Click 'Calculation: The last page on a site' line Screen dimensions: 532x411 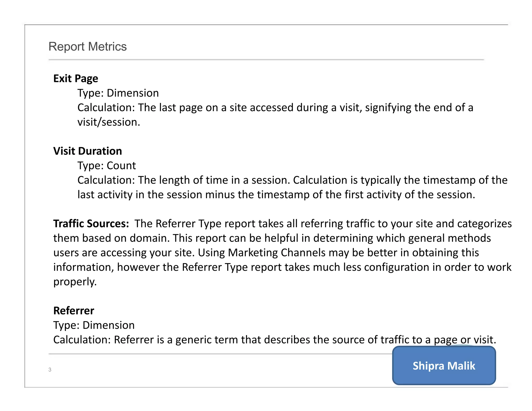tap(275, 108)
